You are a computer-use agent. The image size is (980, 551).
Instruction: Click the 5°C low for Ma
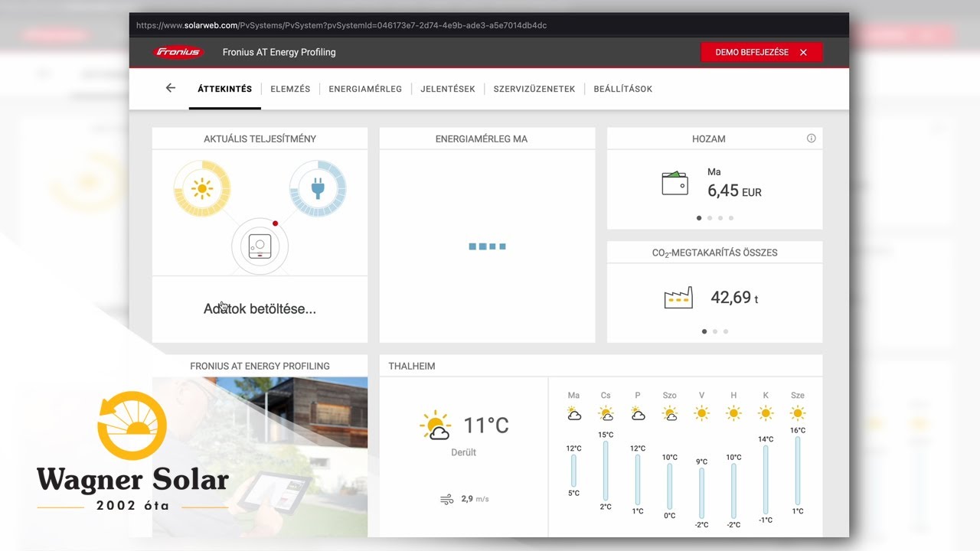(x=573, y=493)
